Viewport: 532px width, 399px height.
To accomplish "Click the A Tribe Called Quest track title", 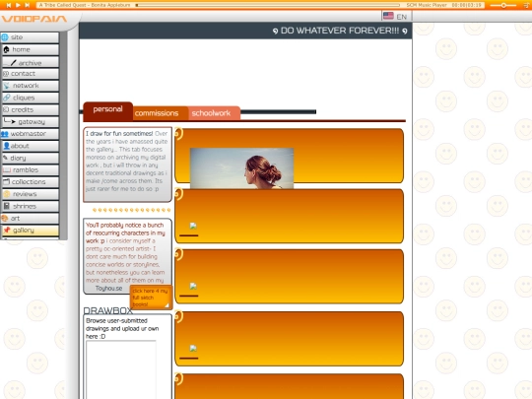I will coord(85,5).
